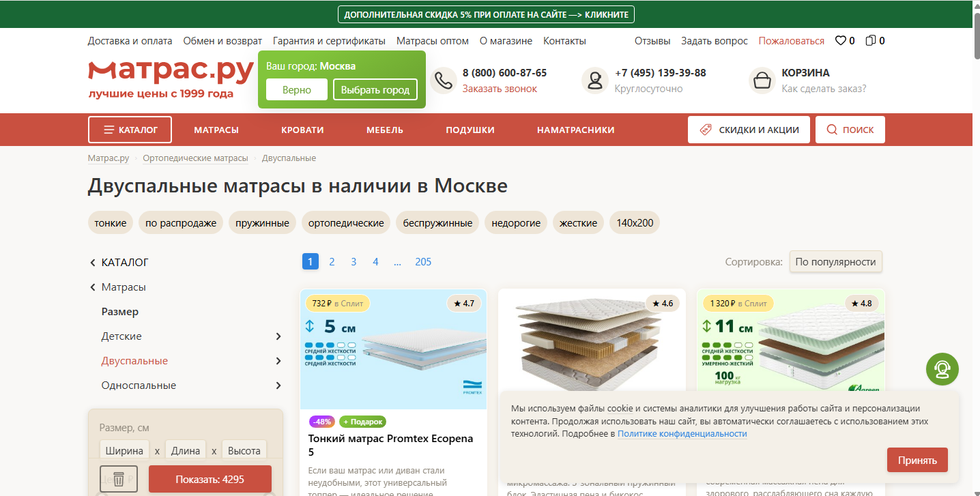980x496 pixels.
Task: Click Заказать звонок link
Action: 500,89
